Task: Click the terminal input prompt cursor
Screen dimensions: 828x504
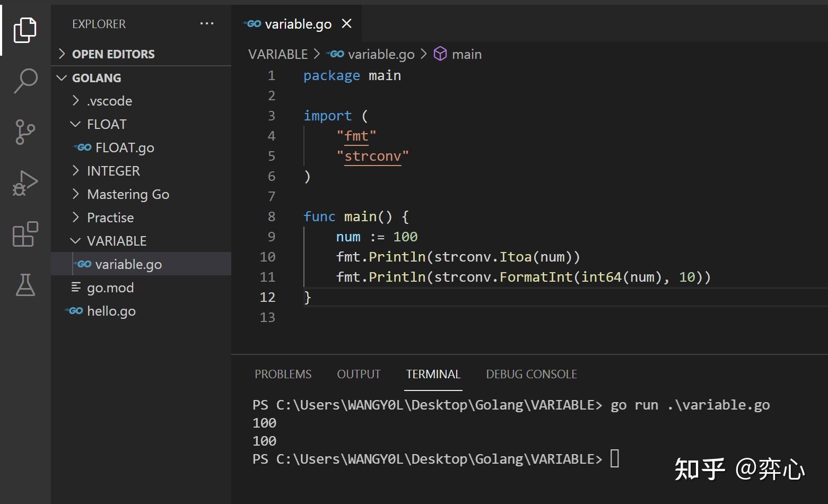Action: [x=614, y=458]
